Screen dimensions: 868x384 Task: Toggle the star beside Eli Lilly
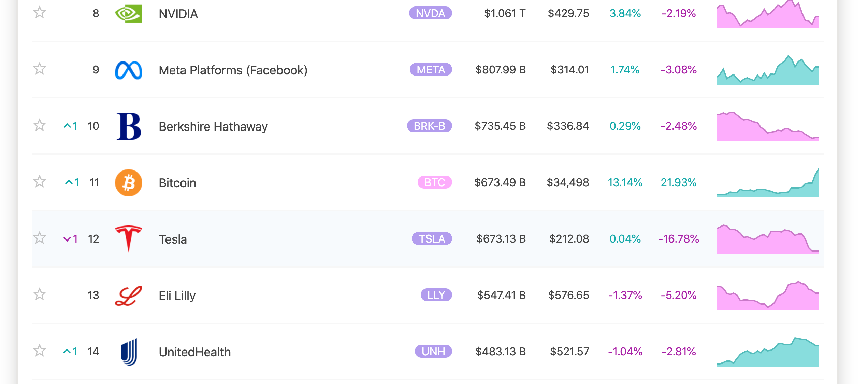tap(40, 294)
